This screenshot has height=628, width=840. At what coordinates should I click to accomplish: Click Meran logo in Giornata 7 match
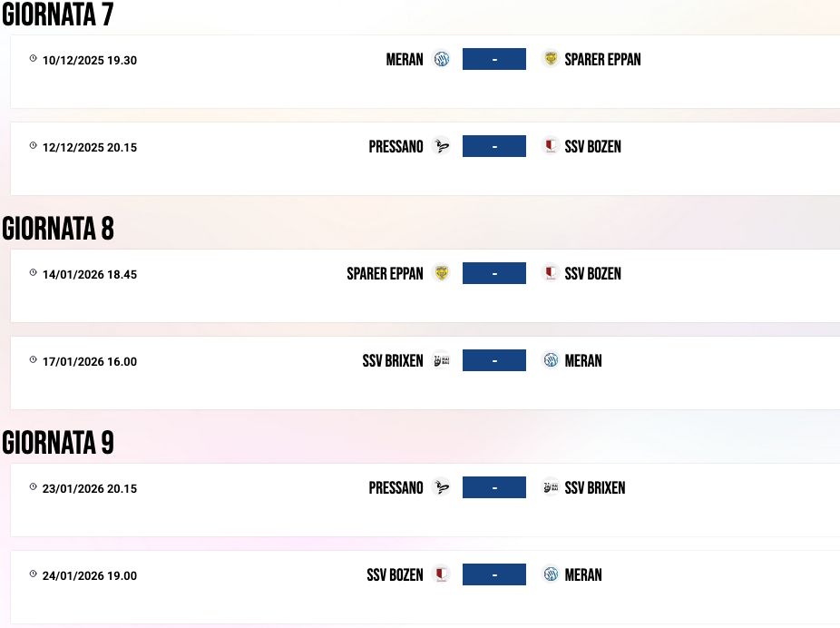click(442, 59)
